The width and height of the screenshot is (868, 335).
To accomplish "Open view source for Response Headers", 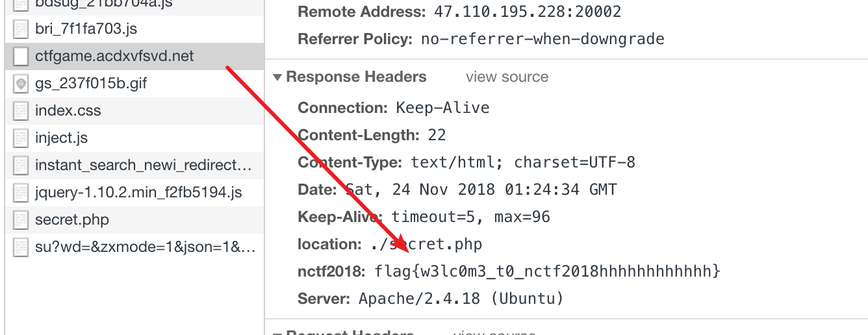I will [507, 77].
